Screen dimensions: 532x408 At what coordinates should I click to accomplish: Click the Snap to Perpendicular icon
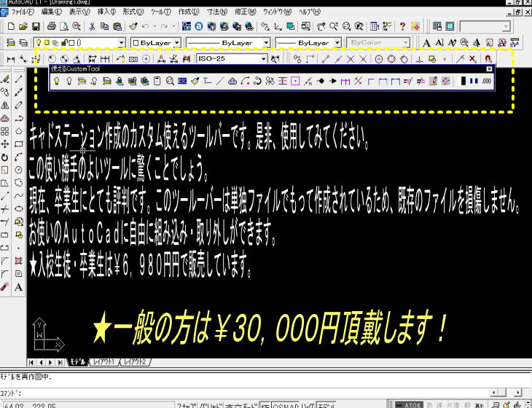[419, 59]
